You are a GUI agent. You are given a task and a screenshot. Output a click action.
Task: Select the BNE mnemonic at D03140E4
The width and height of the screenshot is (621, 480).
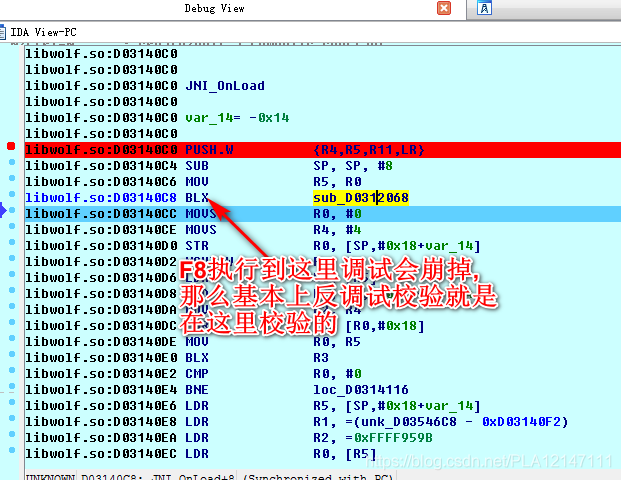[x=197, y=390]
